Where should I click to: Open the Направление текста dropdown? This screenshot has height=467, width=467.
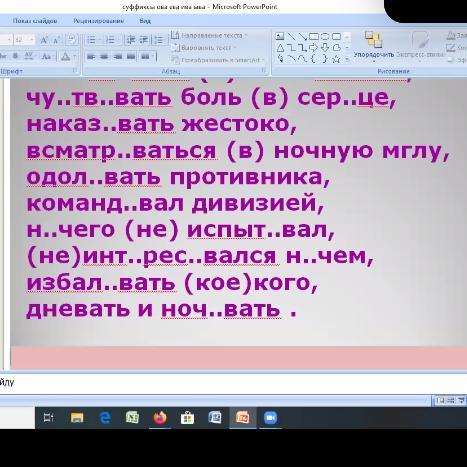209,35
